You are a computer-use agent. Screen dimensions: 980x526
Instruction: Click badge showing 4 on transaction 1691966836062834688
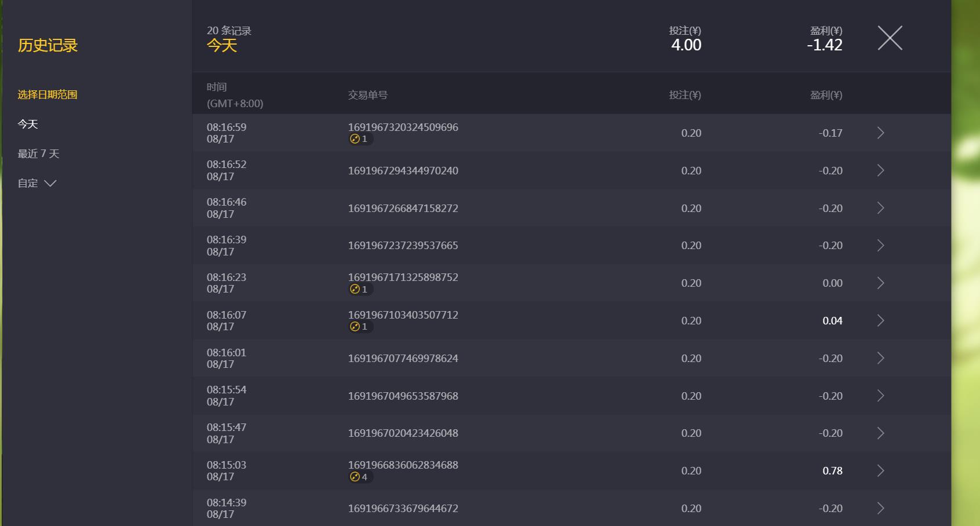click(x=360, y=477)
